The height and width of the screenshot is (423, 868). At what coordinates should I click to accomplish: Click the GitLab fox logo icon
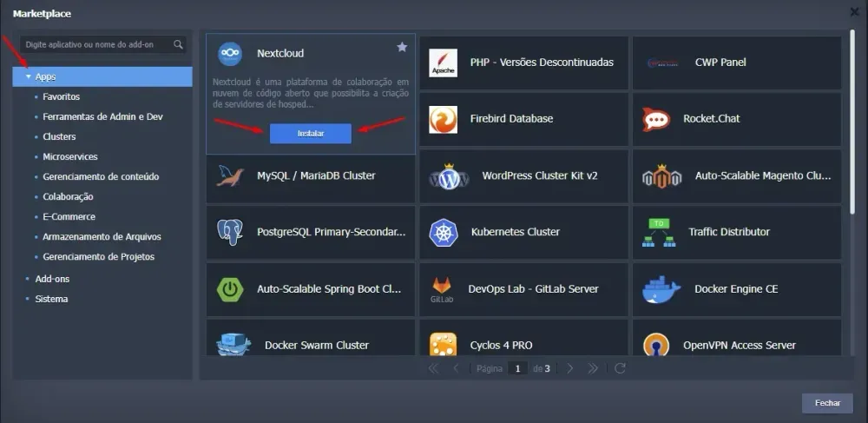tap(441, 289)
